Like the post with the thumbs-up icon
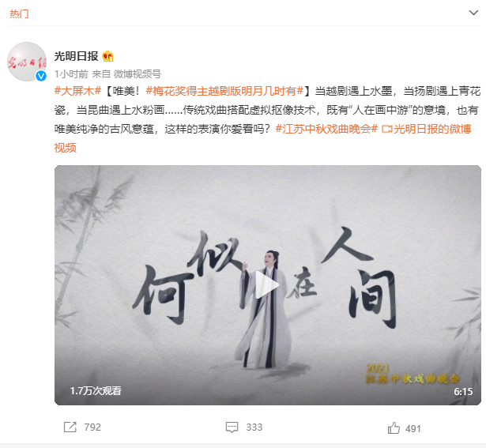 [x=394, y=428]
